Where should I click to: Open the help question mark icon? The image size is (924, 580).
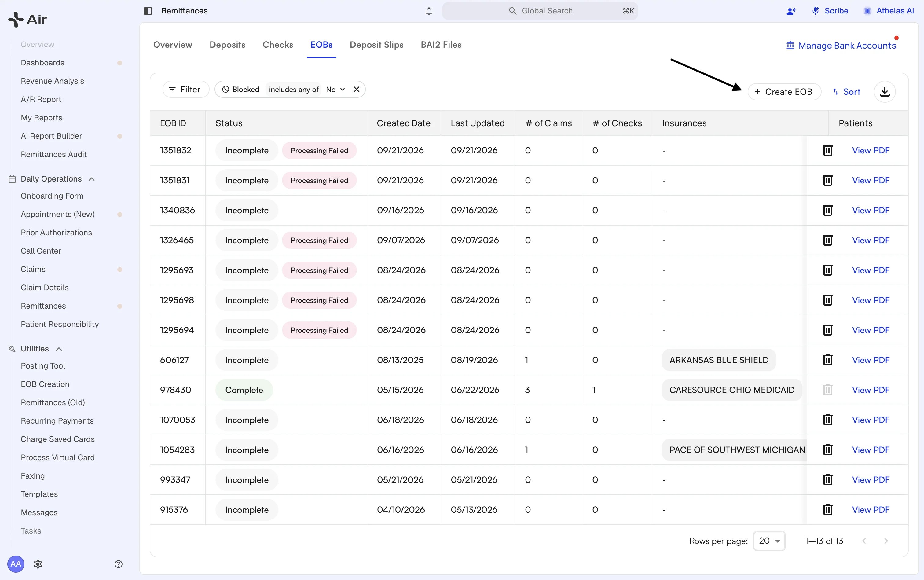pos(119,564)
